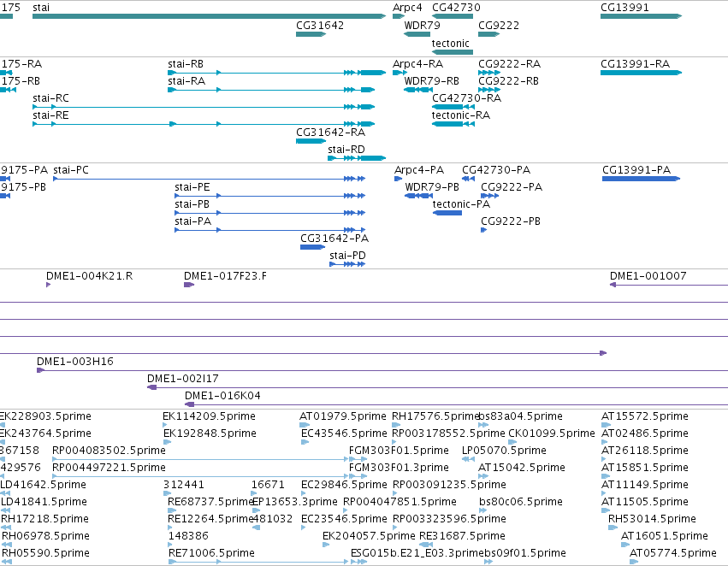The width and height of the screenshot is (728, 566).
Task: Click EST EC43546.5prime
Action: pos(305,442)
